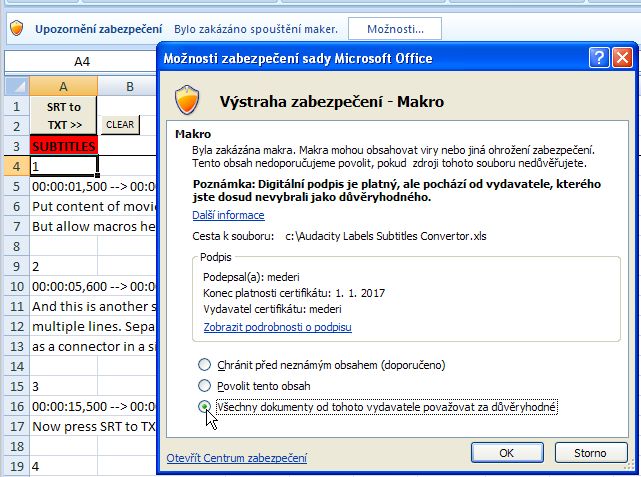The height and width of the screenshot is (477, 641).
Task: Select cell A15 containing 3
Action: click(64, 386)
